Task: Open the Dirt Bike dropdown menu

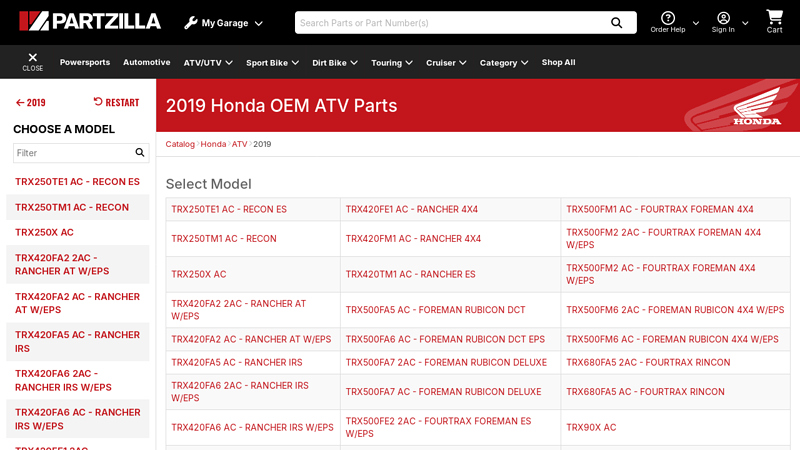Action: pos(335,63)
